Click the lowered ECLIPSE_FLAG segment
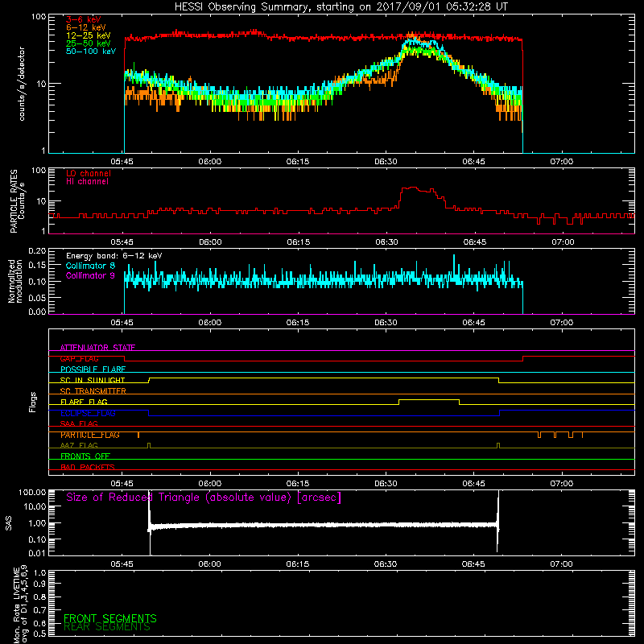Image resolution: width=644 pixels, height=644 pixels. [324, 415]
